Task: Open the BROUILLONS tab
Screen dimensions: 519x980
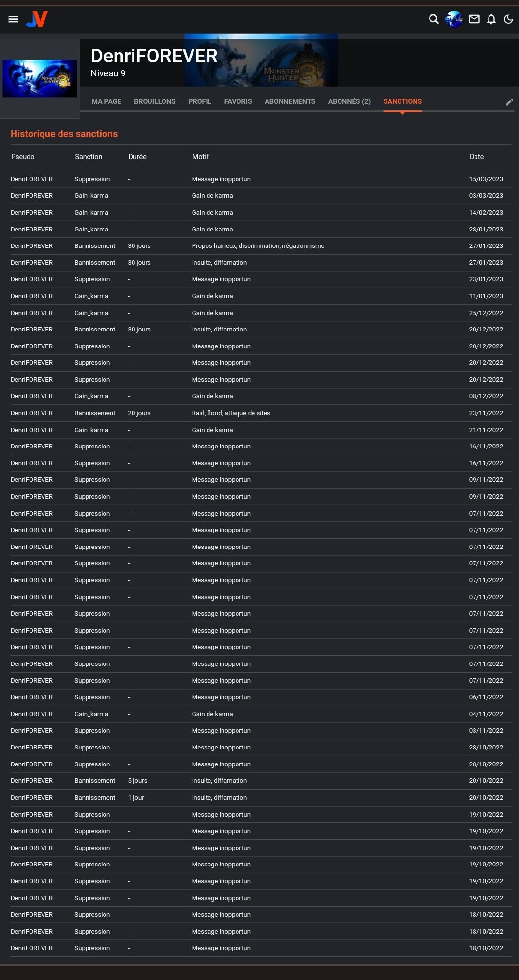Action: tap(155, 101)
